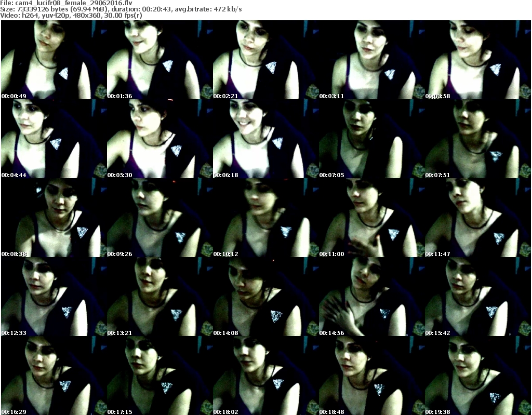
Task: Select the thumbnail stamped 00:00:49
Action: [54, 60]
